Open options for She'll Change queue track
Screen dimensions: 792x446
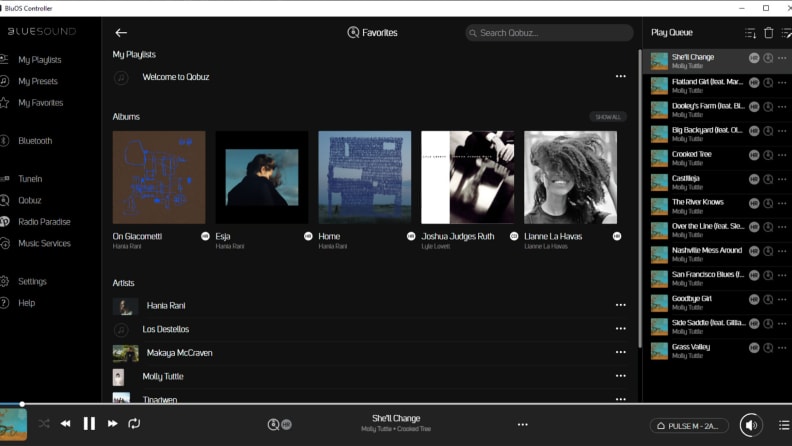pyautogui.click(x=782, y=58)
